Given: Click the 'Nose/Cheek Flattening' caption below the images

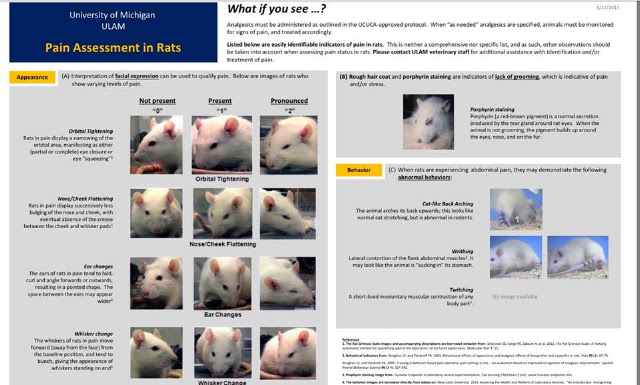Looking at the screenshot, I should tap(223, 244).
